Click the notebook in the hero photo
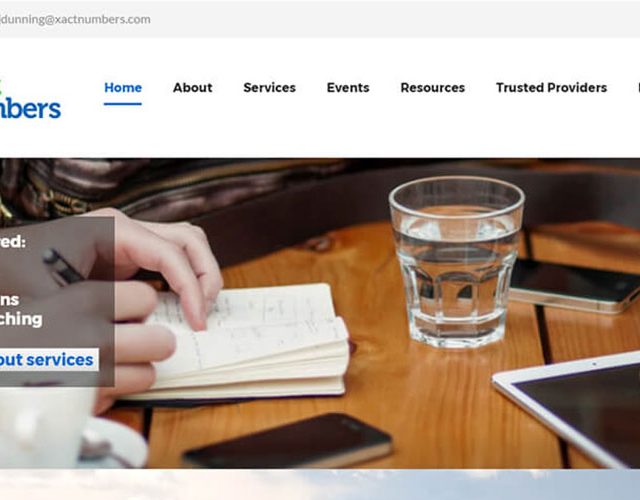Screen dimensions: 640x500 [x=245, y=341]
